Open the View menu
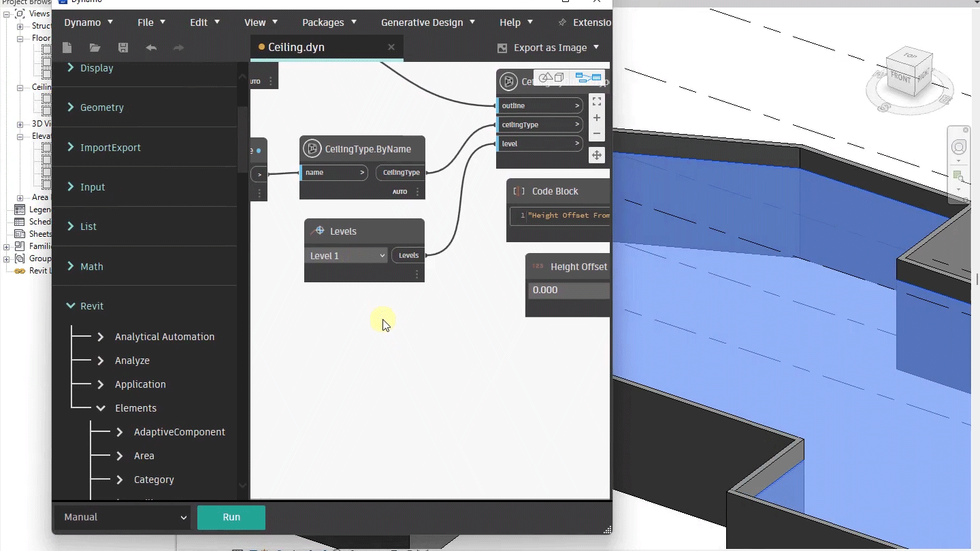The height and width of the screenshot is (551, 980). point(261,22)
